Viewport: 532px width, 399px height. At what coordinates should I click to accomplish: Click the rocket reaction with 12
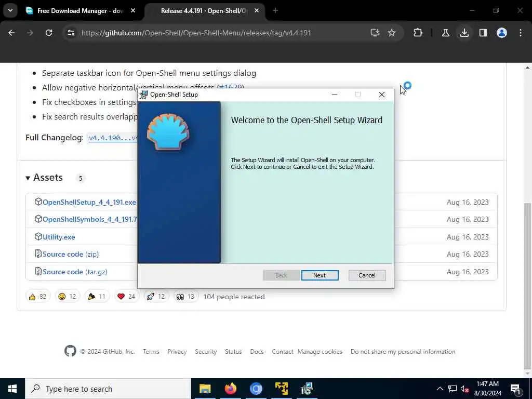(x=156, y=297)
